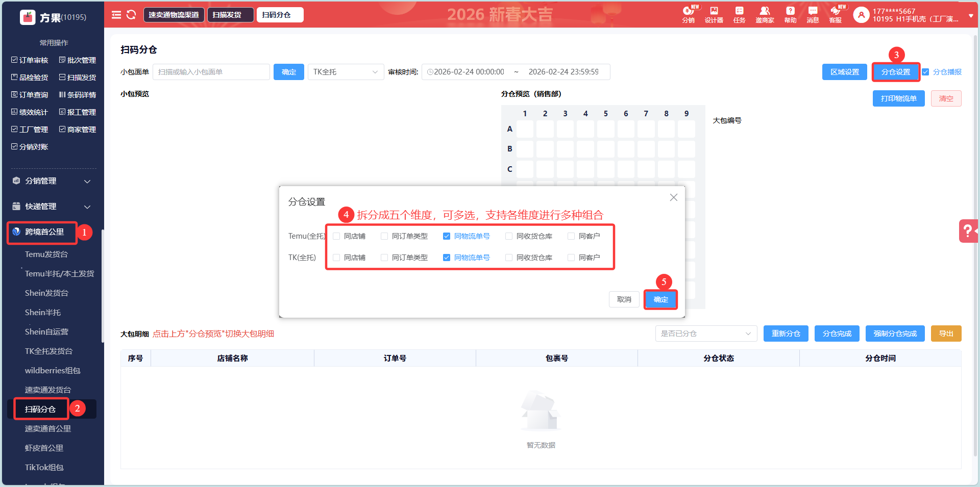Select Temu发货台 in the sidebar menu
The image size is (980, 487).
coord(46,254)
